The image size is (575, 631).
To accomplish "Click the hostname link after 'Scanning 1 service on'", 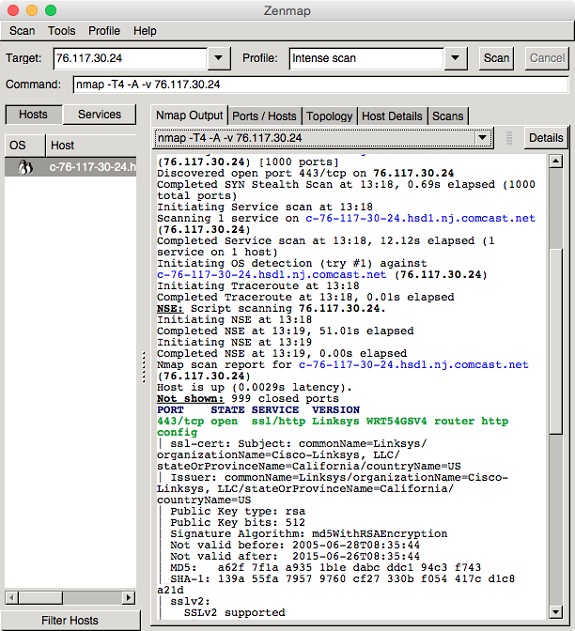I will pyautogui.click(x=420, y=219).
